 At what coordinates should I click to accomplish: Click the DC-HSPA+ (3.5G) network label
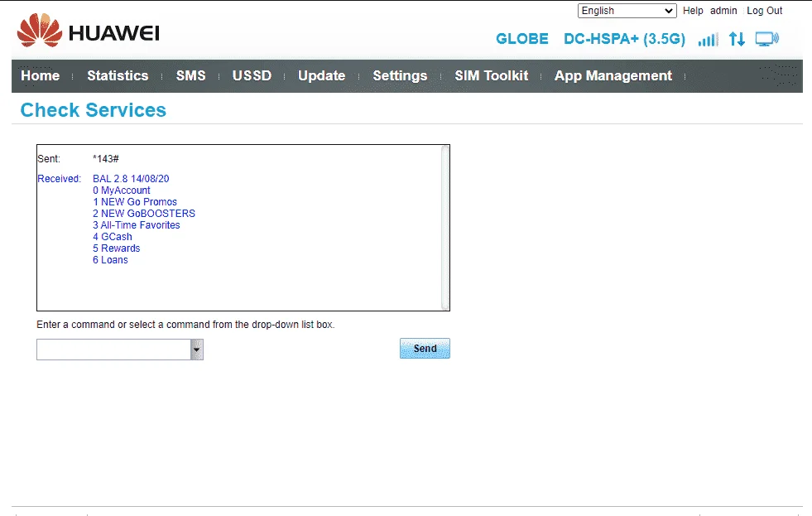point(624,39)
